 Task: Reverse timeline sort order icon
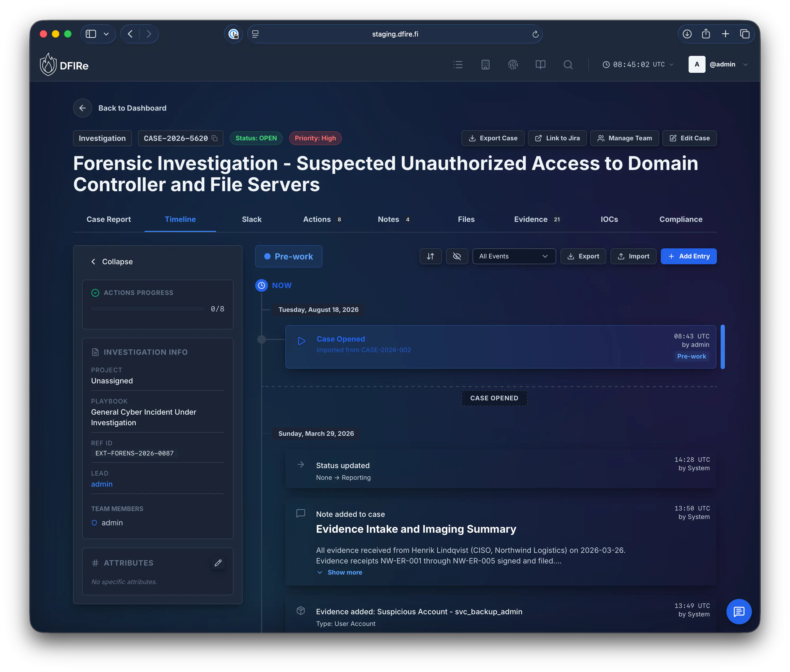point(430,256)
